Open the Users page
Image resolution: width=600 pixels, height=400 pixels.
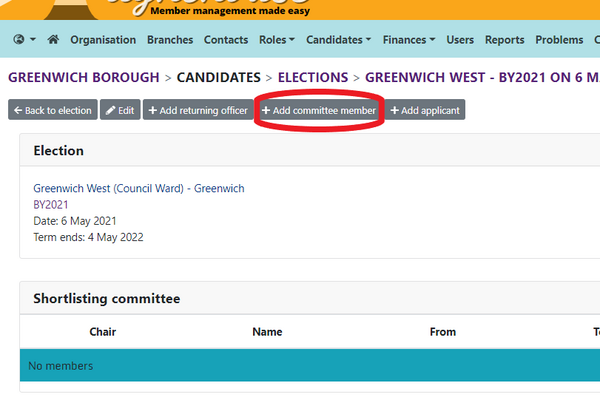(x=460, y=40)
